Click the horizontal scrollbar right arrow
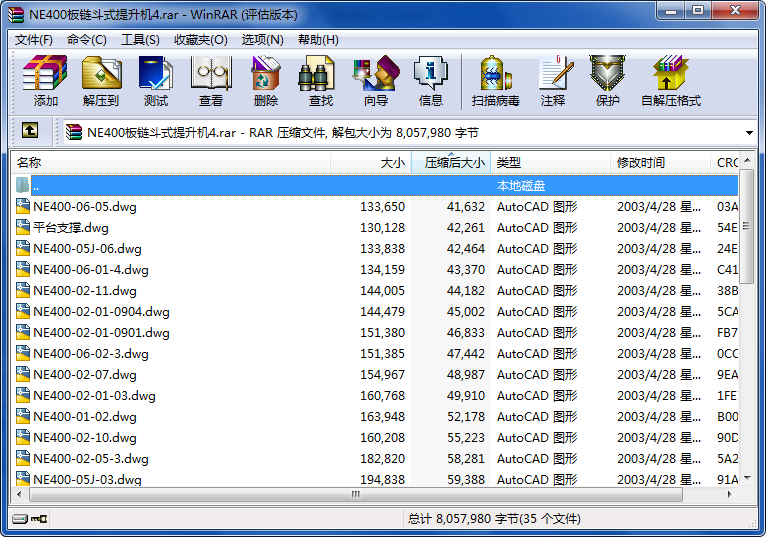The image size is (766, 537). tap(730, 494)
